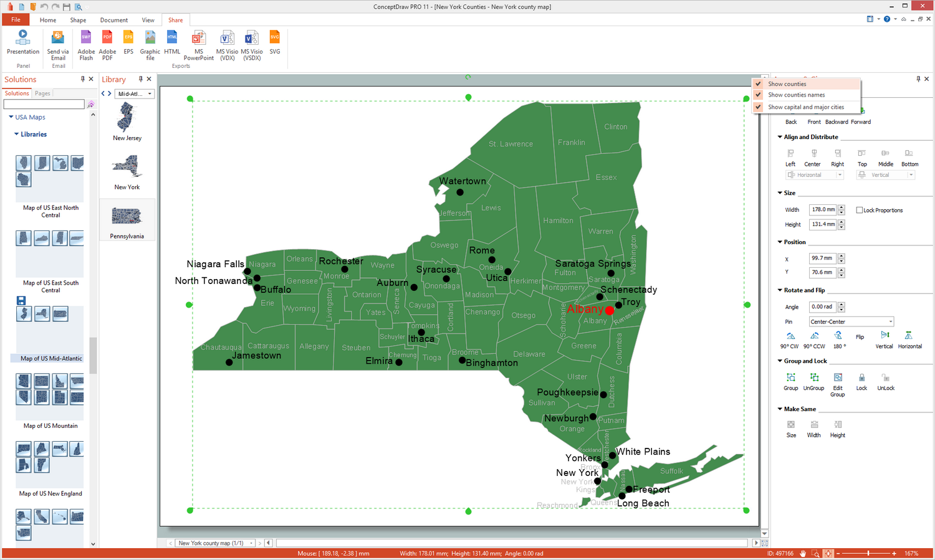Export drawing as EPS
The height and width of the screenshot is (560, 935).
point(128,42)
